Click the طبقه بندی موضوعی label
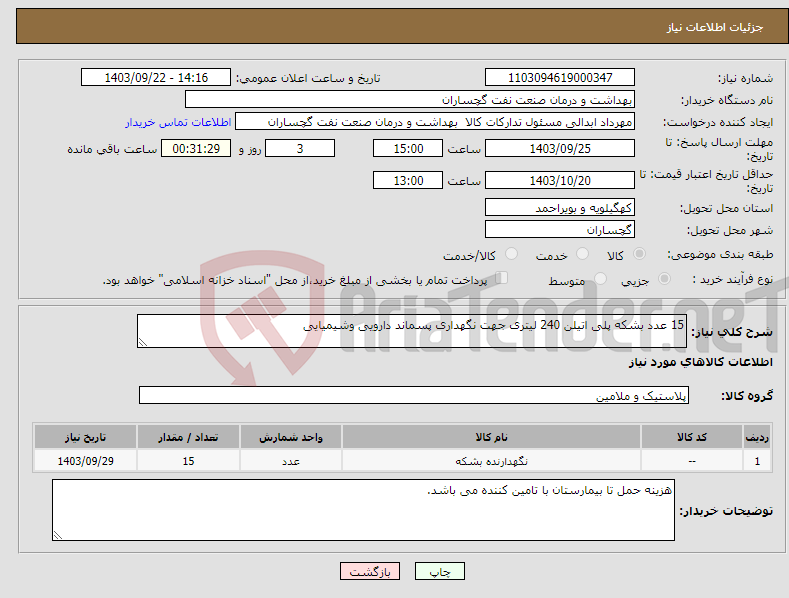The image size is (789, 598). 720,255
